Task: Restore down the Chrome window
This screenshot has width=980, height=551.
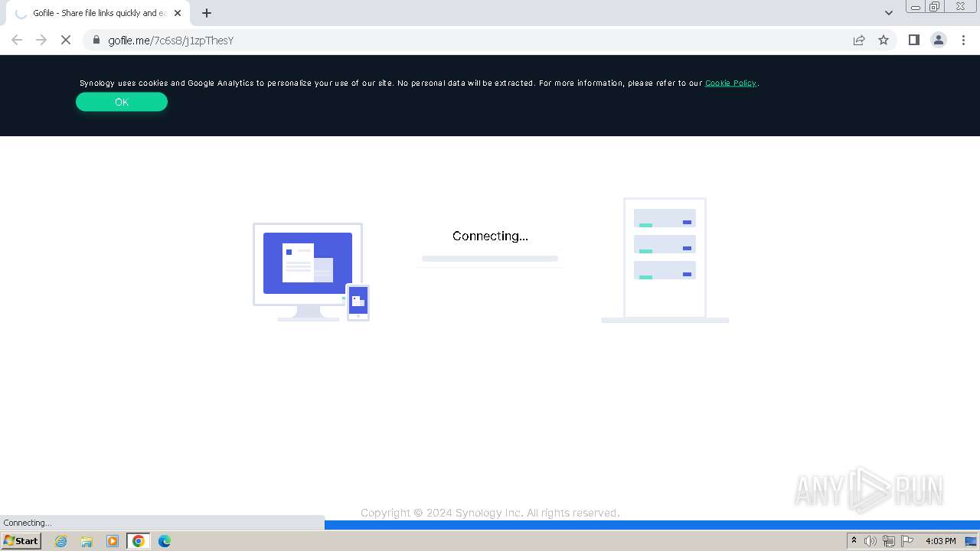Action: click(935, 7)
